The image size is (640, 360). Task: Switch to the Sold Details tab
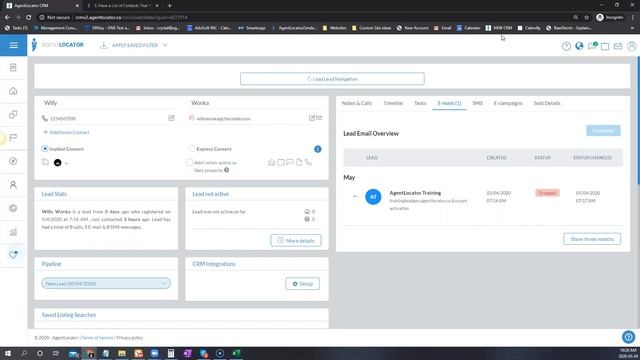tap(547, 103)
